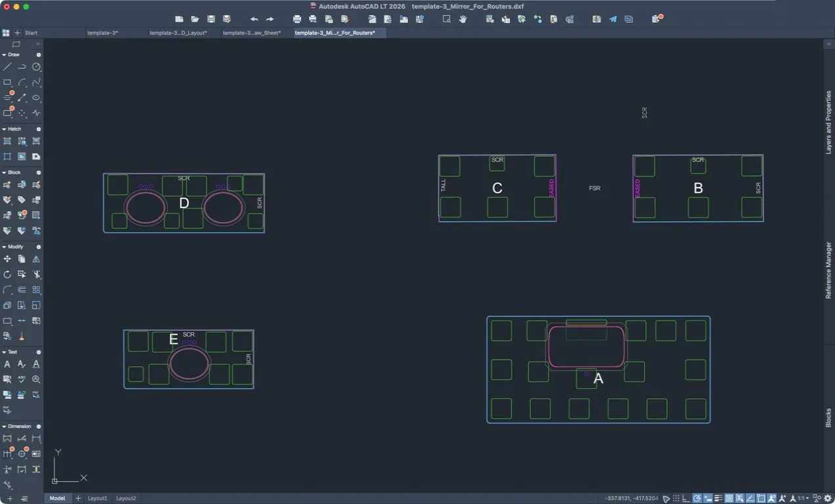Toggle Ortho mode in status bar
This screenshot has width=835, height=504.
686,498
